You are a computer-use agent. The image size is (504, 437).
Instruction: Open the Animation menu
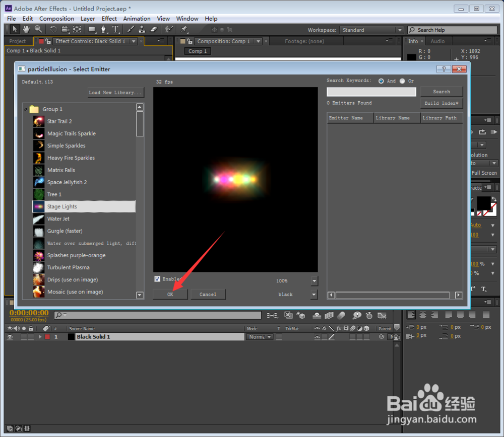[x=137, y=19]
